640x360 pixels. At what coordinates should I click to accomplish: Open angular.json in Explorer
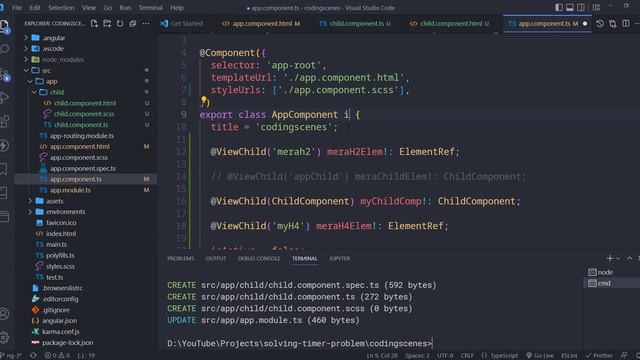tap(59, 321)
